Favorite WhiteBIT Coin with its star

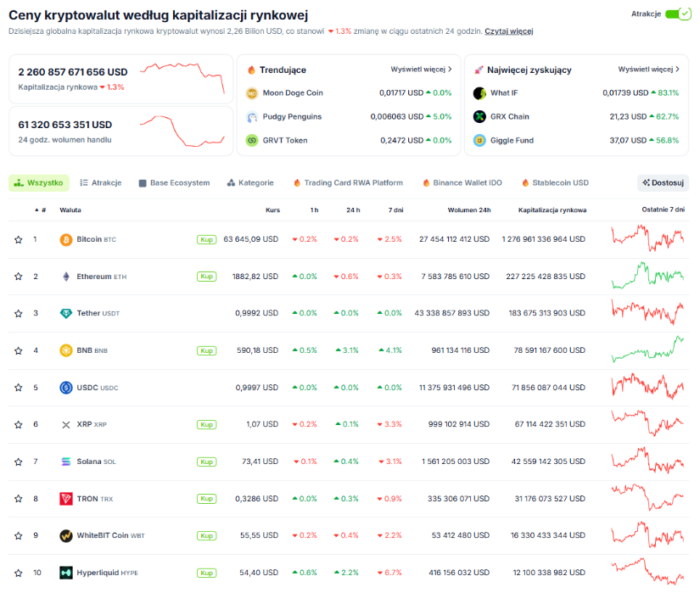(19, 535)
